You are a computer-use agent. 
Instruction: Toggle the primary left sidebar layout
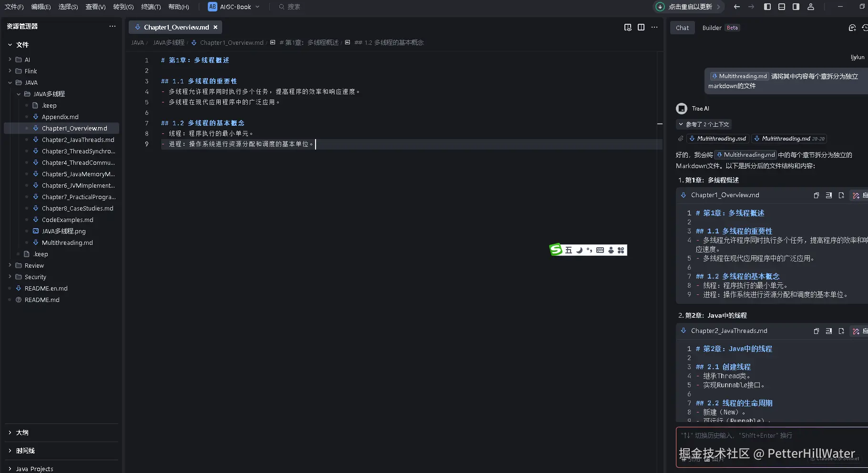coord(767,7)
